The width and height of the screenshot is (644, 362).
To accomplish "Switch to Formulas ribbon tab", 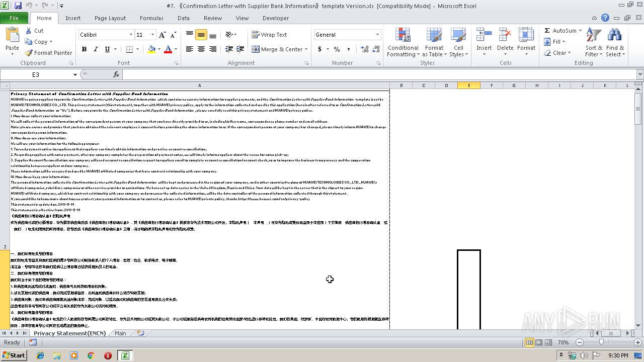I will click(151, 18).
